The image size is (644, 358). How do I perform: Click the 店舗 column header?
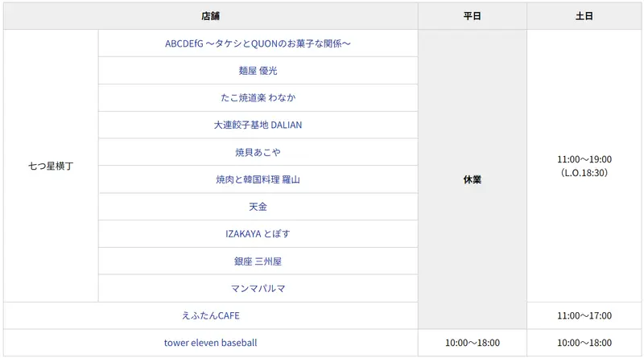(x=211, y=16)
